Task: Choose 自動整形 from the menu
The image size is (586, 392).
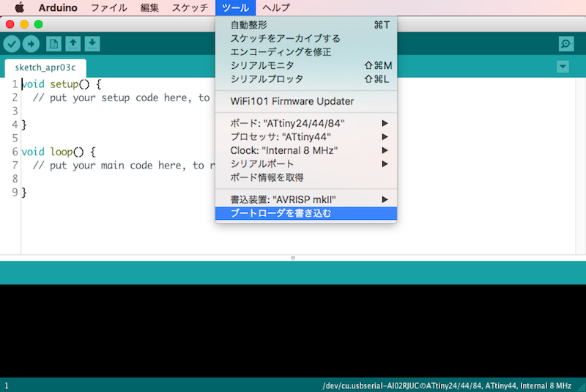Action: point(306,25)
